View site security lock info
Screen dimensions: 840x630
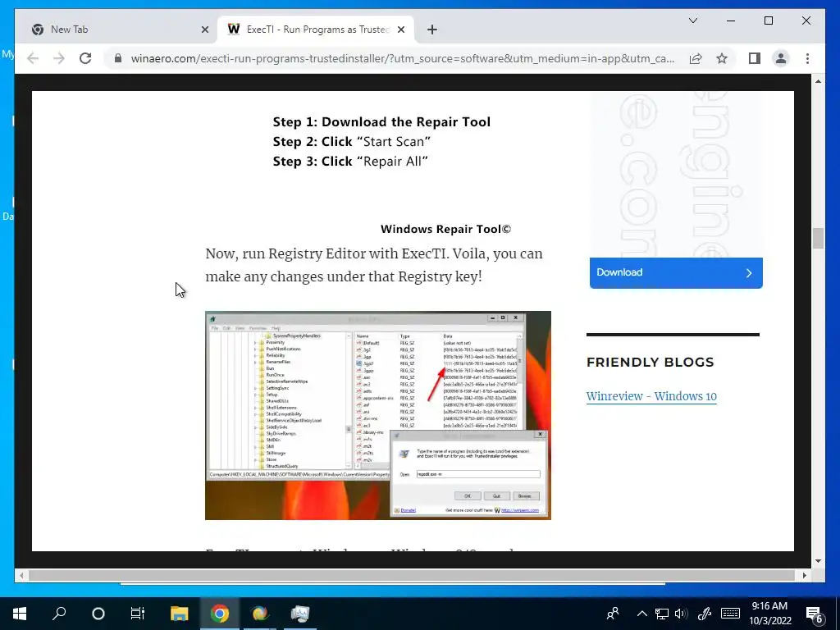coord(118,58)
